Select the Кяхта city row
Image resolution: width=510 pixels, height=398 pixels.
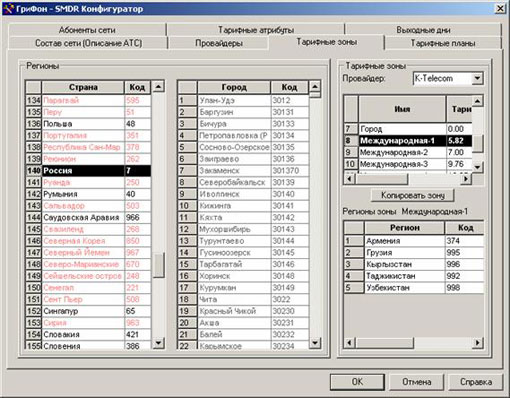243,217
